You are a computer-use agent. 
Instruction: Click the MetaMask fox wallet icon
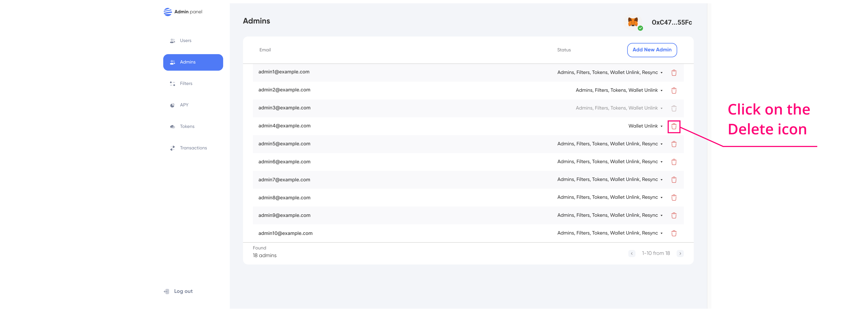[x=633, y=22]
